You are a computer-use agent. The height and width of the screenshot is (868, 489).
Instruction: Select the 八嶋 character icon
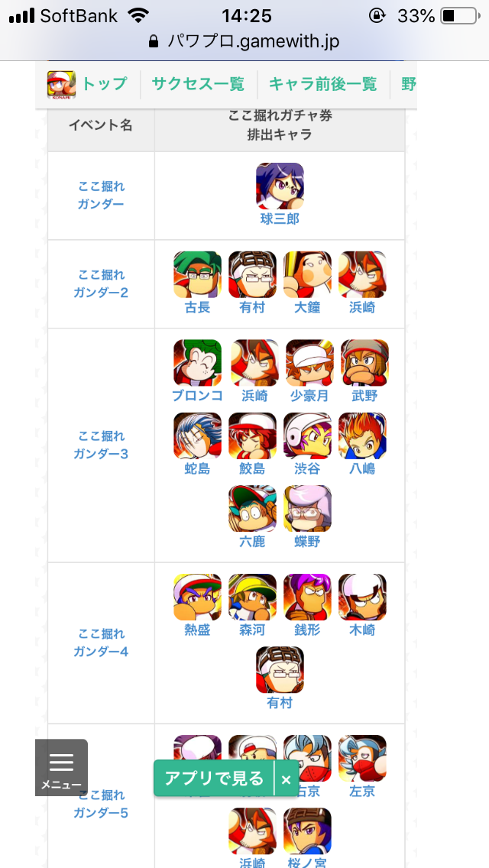[362, 436]
